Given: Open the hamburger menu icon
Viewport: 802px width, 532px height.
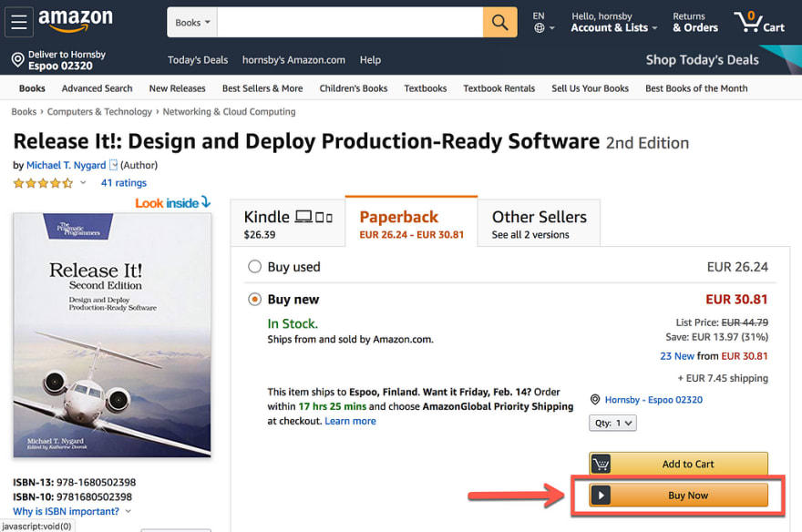Looking at the screenshot, I should tap(19, 22).
